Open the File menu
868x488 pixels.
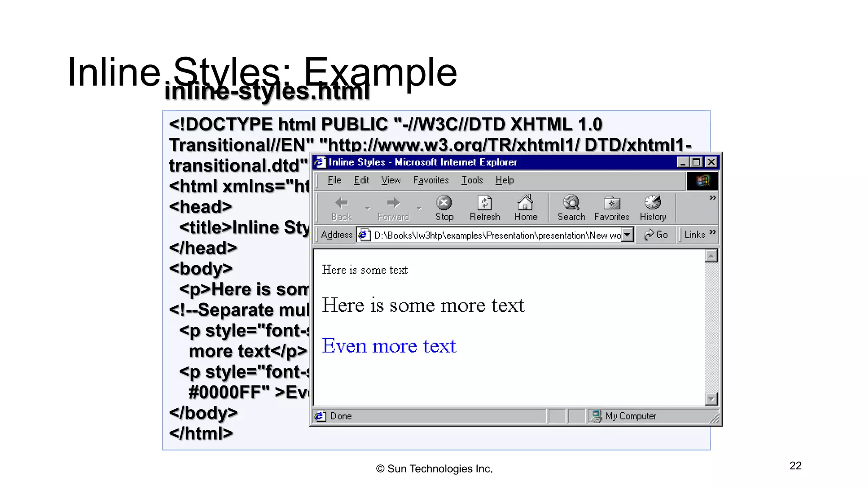click(334, 180)
